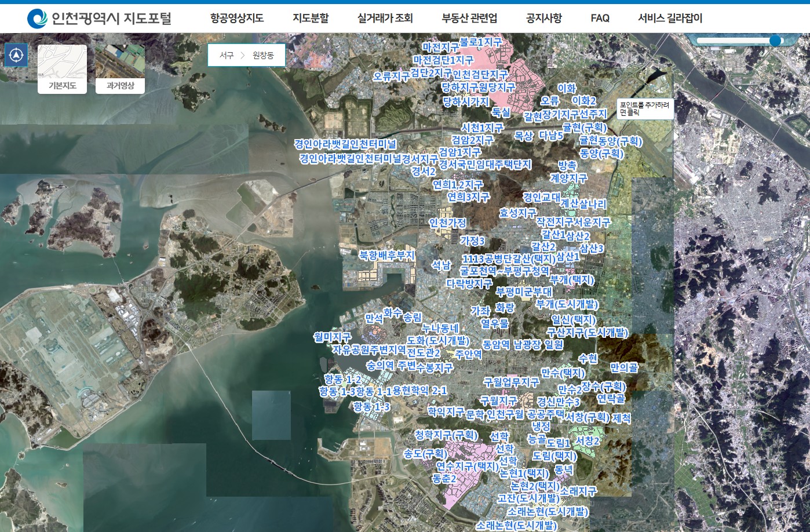
Task: Click the compass location icon on the map
Action: pos(16,56)
